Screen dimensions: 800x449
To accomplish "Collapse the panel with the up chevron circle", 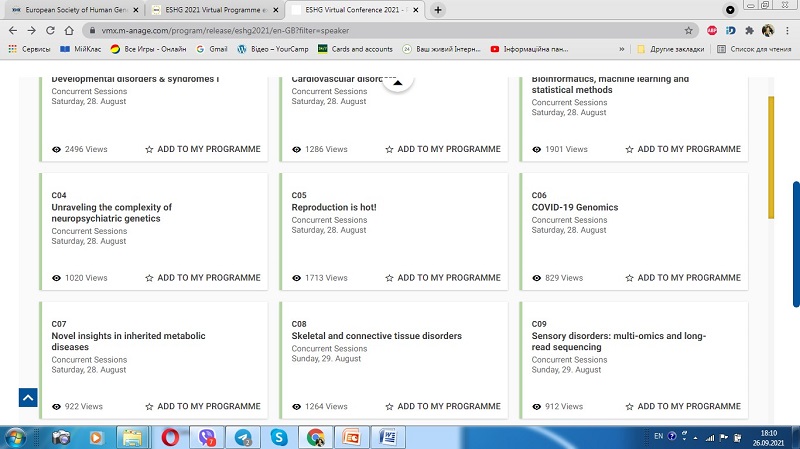I will (397, 81).
